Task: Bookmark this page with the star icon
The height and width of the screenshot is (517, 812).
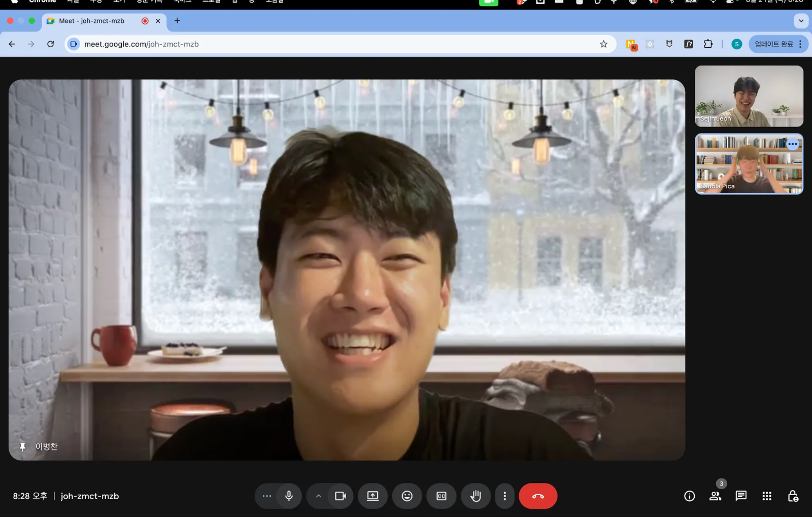Action: pos(603,44)
